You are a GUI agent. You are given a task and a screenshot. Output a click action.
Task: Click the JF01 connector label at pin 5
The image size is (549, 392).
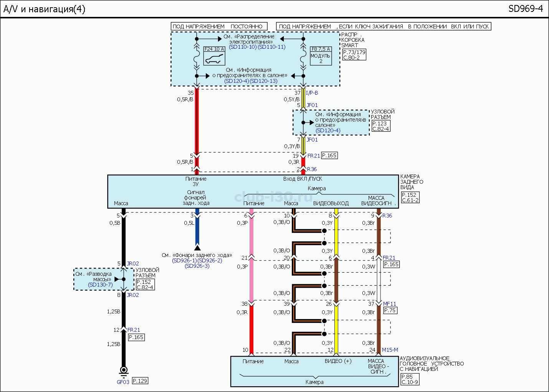click(x=312, y=105)
